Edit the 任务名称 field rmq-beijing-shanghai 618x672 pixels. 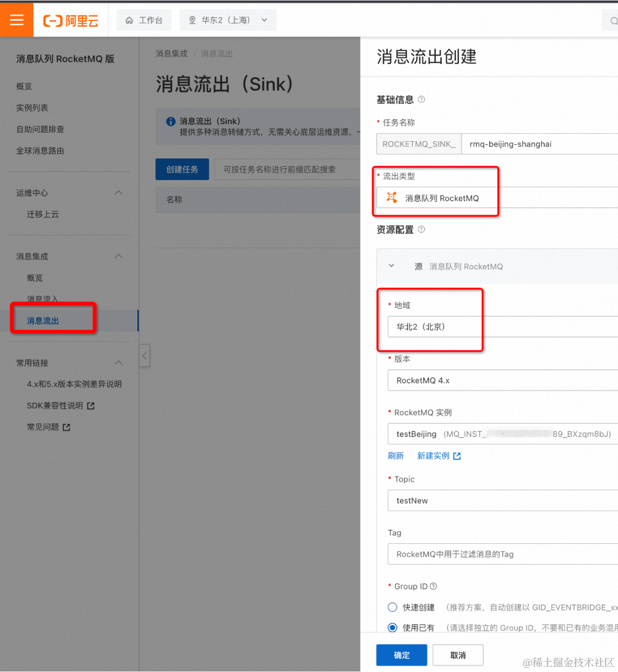point(540,144)
